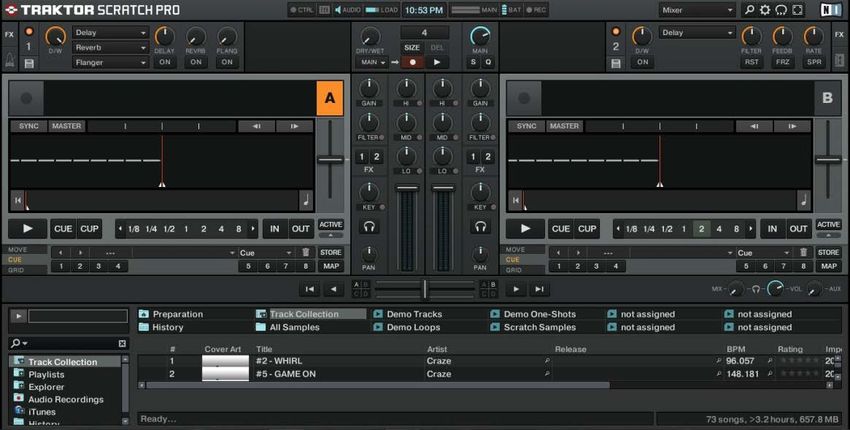Toggle the headphones icon in the header
Image resolution: width=850 pixels, height=430 pixels.
point(781,10)
